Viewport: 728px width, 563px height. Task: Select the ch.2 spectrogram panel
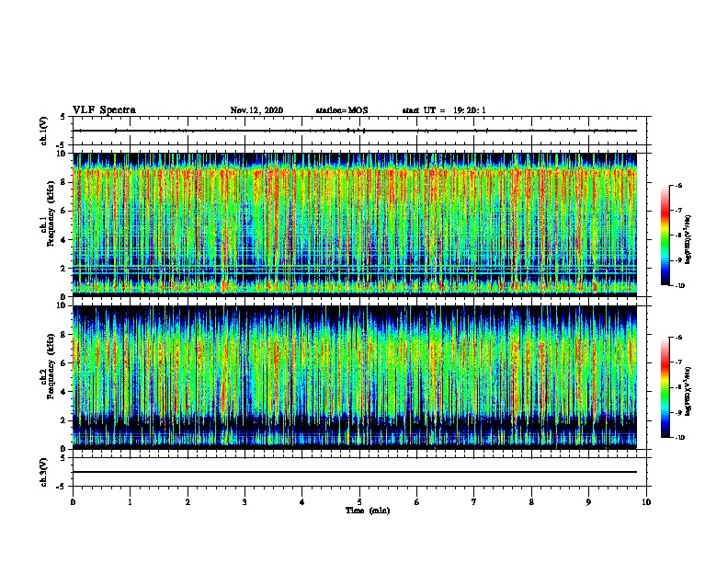(355, 377)
